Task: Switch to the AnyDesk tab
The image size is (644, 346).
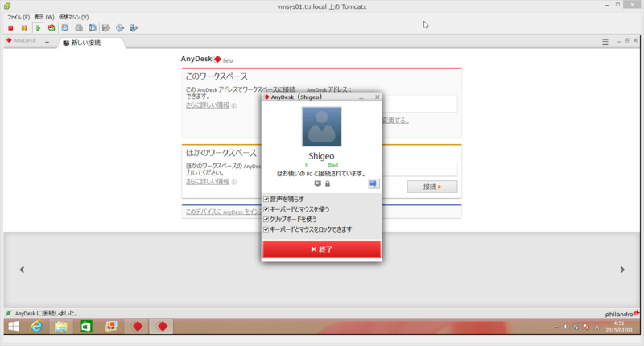Action: tap(21, 40)
